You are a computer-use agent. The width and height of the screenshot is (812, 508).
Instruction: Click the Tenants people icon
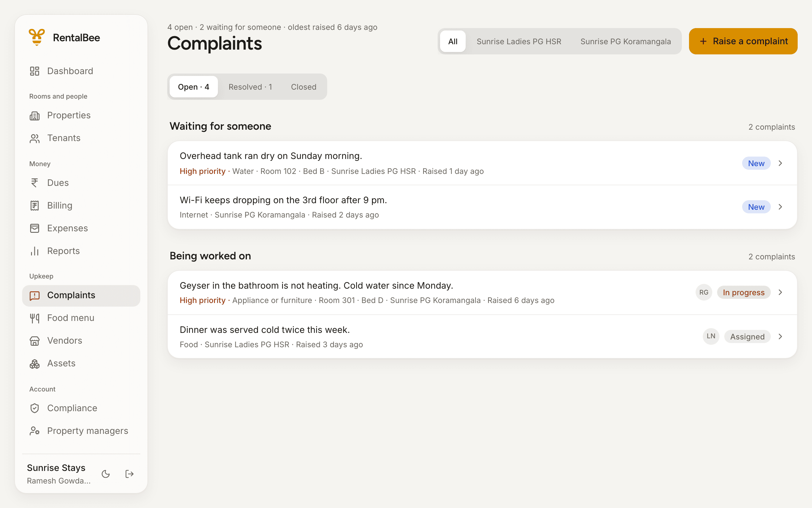(35, 138)
